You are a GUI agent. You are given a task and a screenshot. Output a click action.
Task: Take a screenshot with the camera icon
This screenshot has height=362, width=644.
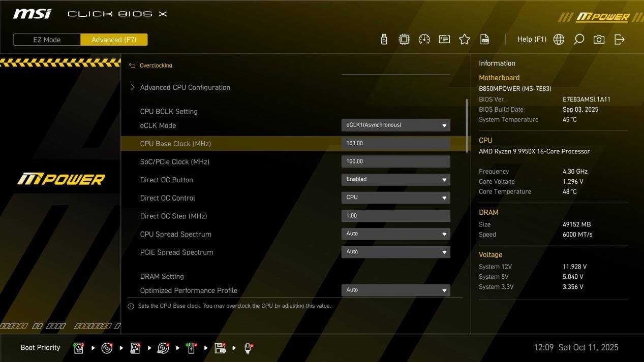click(599, 40)
